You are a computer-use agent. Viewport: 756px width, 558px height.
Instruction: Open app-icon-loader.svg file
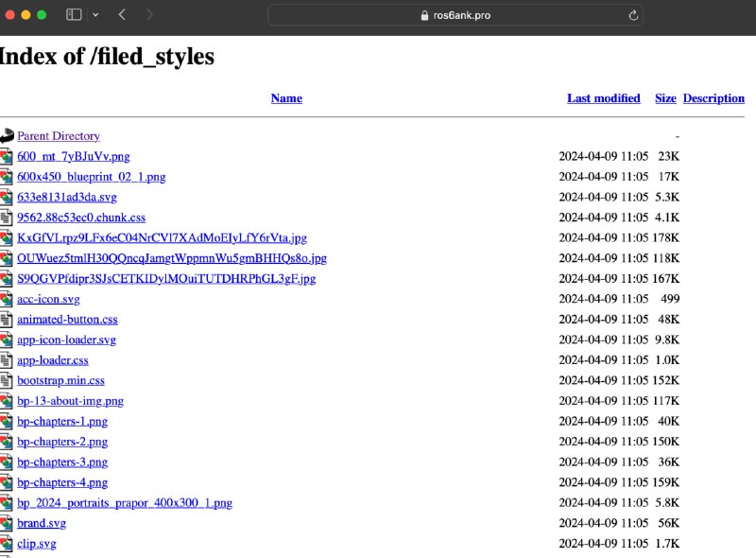[x=66, y=340]
